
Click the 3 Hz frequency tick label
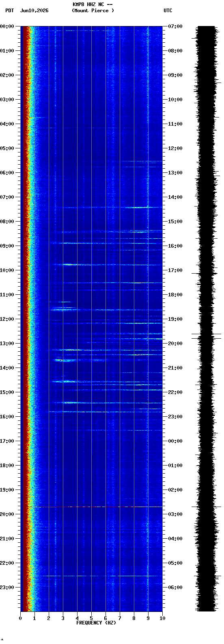pos(63,618)
